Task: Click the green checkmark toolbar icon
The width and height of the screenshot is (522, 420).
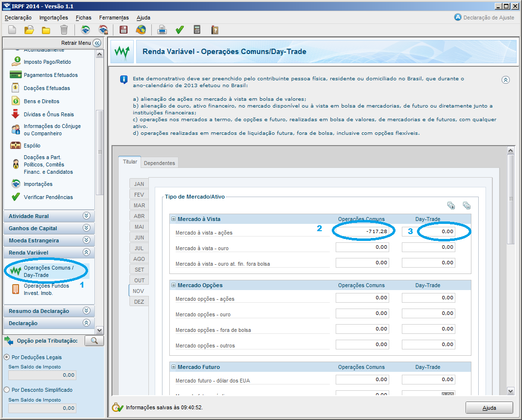Action: click(x=180, y=30)
